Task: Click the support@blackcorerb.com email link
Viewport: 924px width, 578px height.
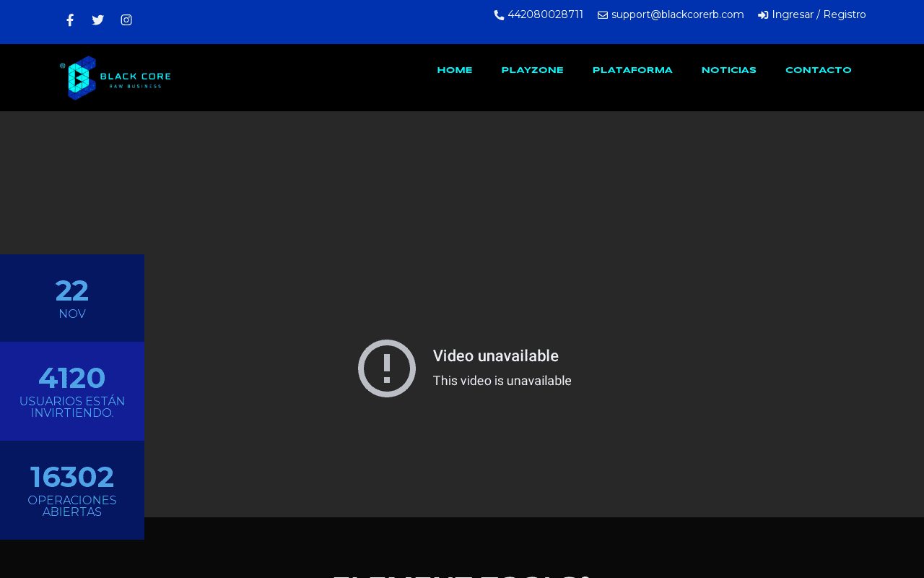Action: [x=677, y=14]
